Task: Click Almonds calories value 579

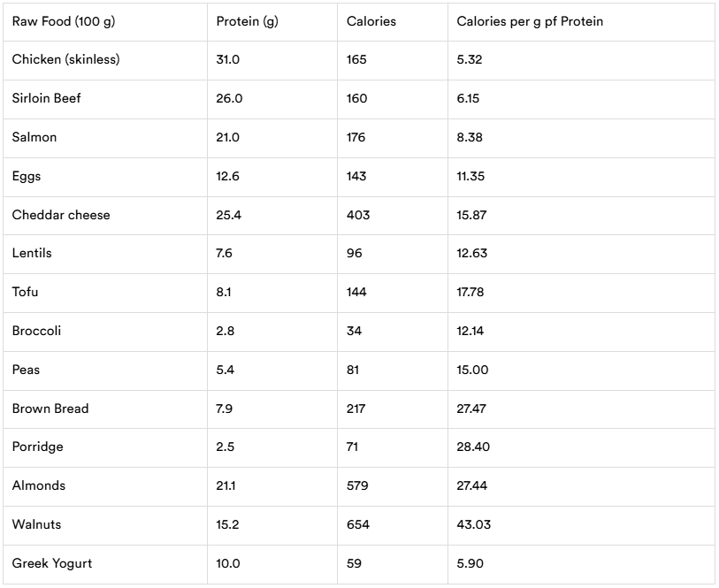Action: point(357,485)
